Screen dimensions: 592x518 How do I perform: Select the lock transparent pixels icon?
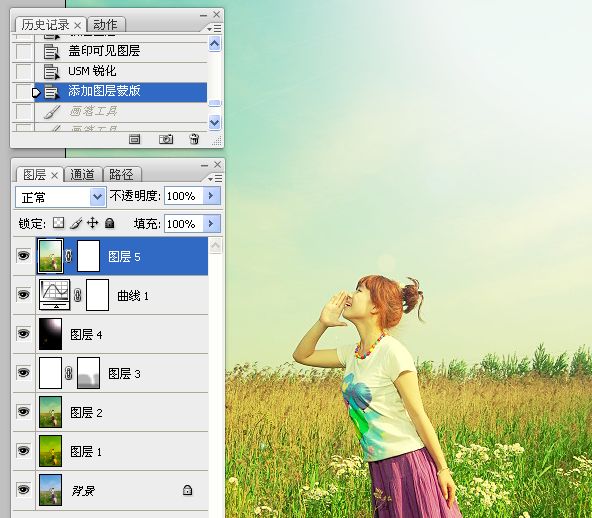[58, 223]
